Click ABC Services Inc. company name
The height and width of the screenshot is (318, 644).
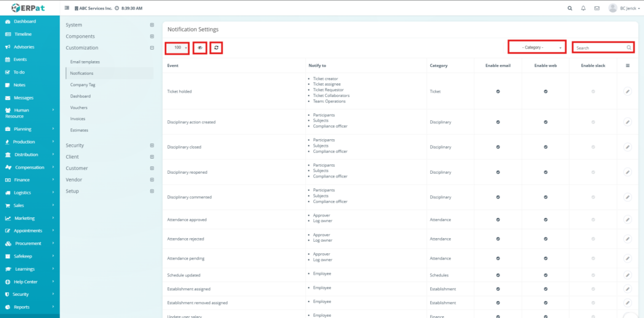pos(96,8)
